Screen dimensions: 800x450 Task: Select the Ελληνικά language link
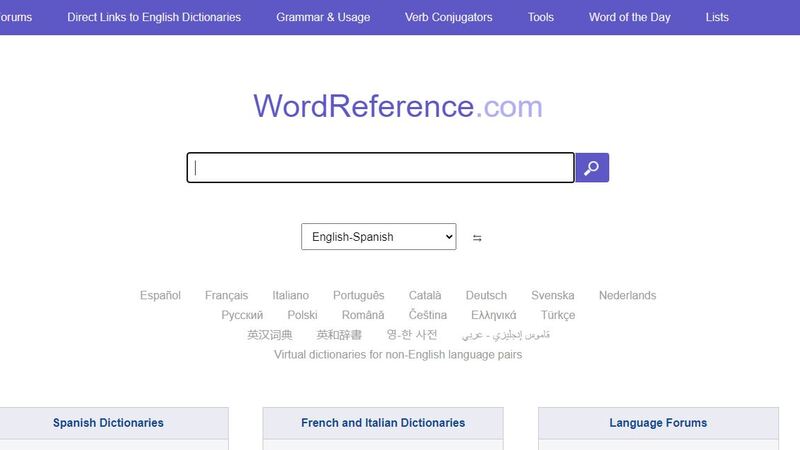point(493,315)
